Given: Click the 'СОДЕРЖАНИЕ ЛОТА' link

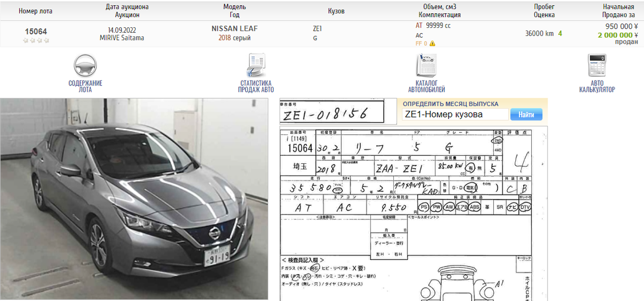Looking at the screenshot, I should tap(85, 87).
